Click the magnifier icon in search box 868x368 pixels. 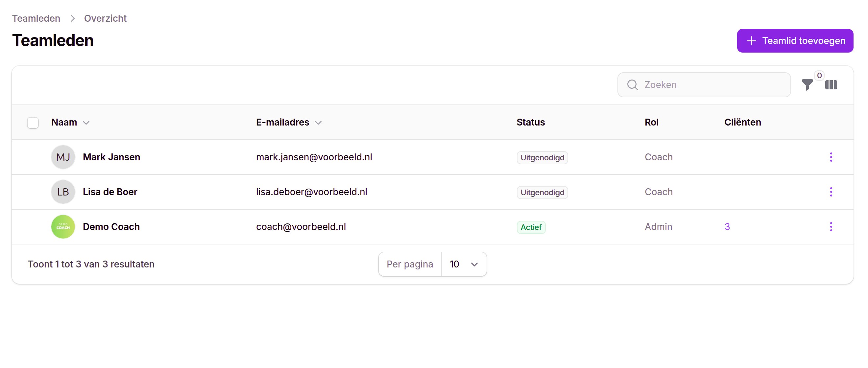pyautogui.click(x=632, y=85)
